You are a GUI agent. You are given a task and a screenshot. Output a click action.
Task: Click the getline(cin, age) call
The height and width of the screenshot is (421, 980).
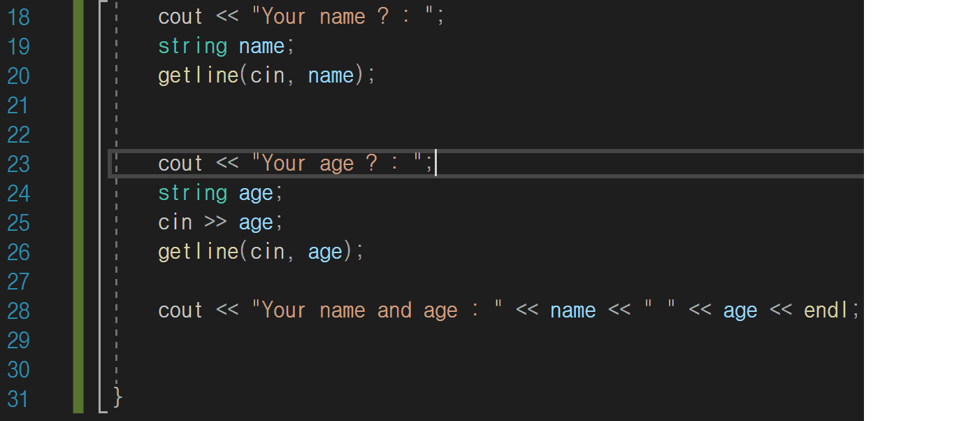point(260,252)
